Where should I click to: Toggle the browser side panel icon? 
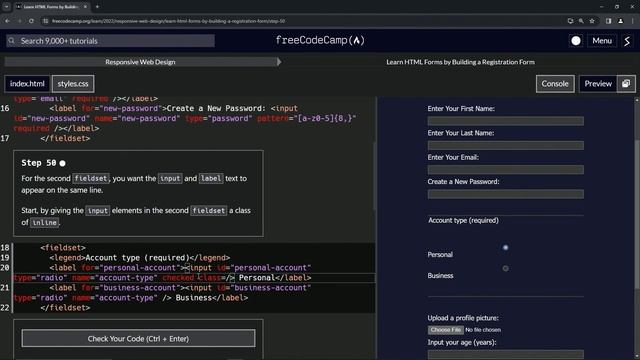click(x=608, y=21)
